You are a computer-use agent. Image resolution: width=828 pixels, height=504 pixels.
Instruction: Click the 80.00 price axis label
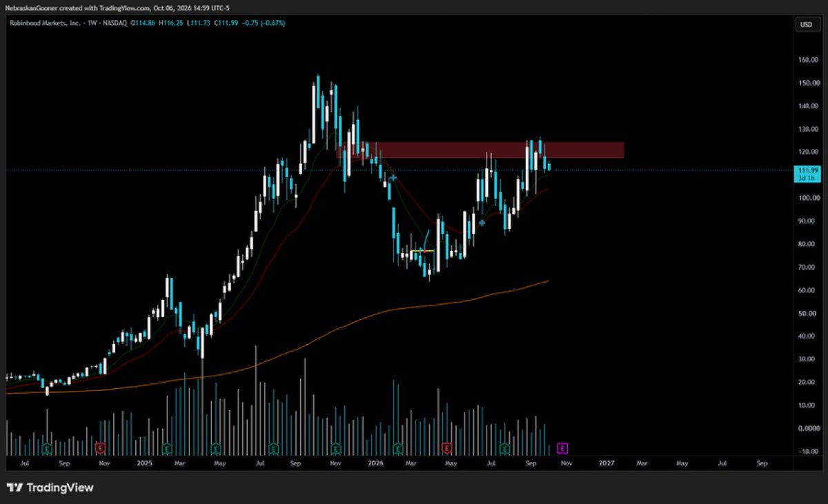(x=807, y=244)
